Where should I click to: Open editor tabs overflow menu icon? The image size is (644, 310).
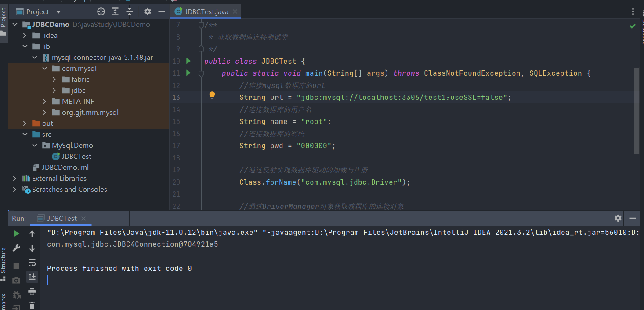633,11
